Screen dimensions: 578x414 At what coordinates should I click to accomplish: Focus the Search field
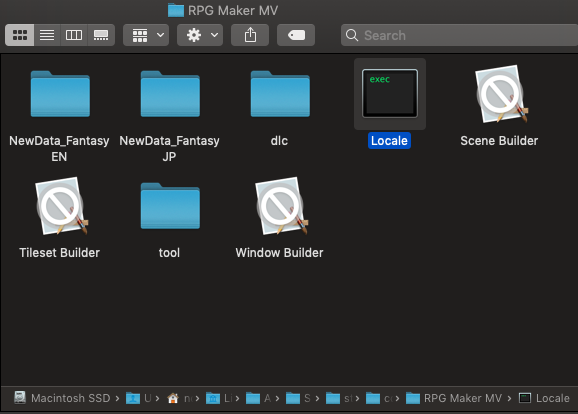click(x=459, y=35)
